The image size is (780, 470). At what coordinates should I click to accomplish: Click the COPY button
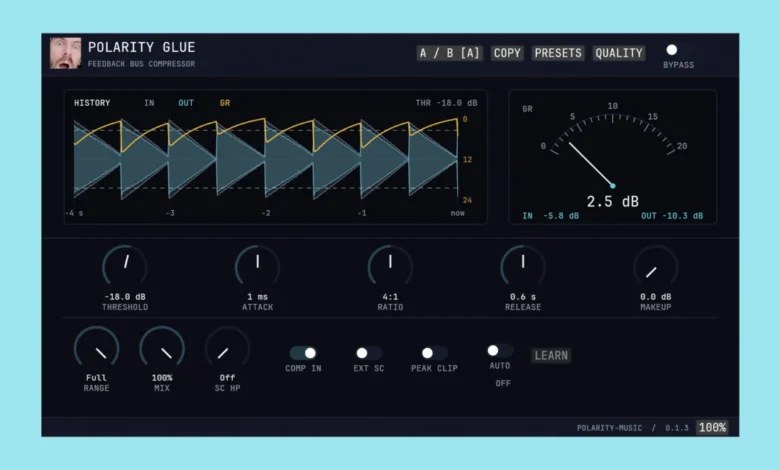pos(507,53)
